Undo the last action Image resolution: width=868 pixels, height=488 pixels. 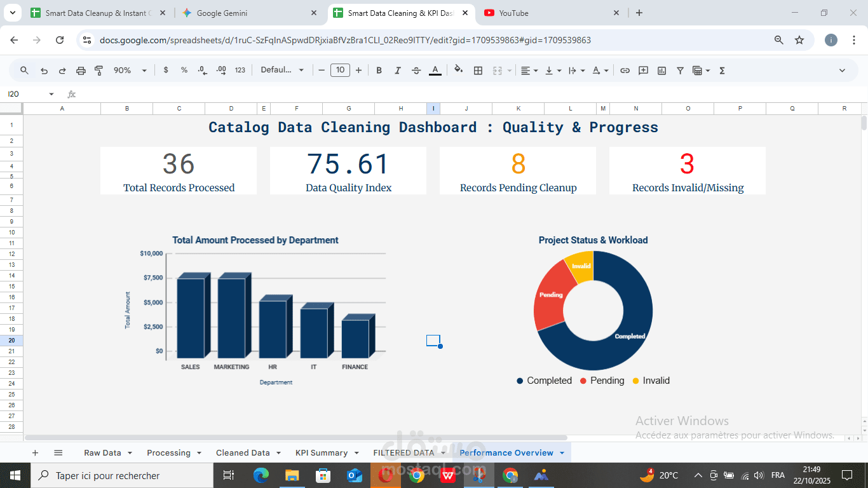44,71
